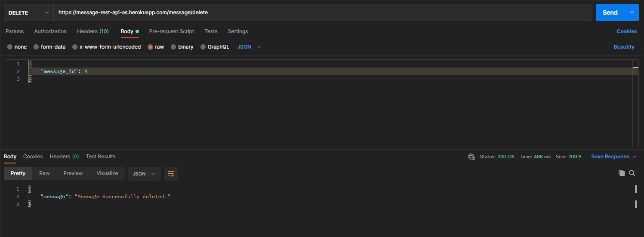Select the form-data body type
Viewport: 644px width, 237px height.
[49, 47]
